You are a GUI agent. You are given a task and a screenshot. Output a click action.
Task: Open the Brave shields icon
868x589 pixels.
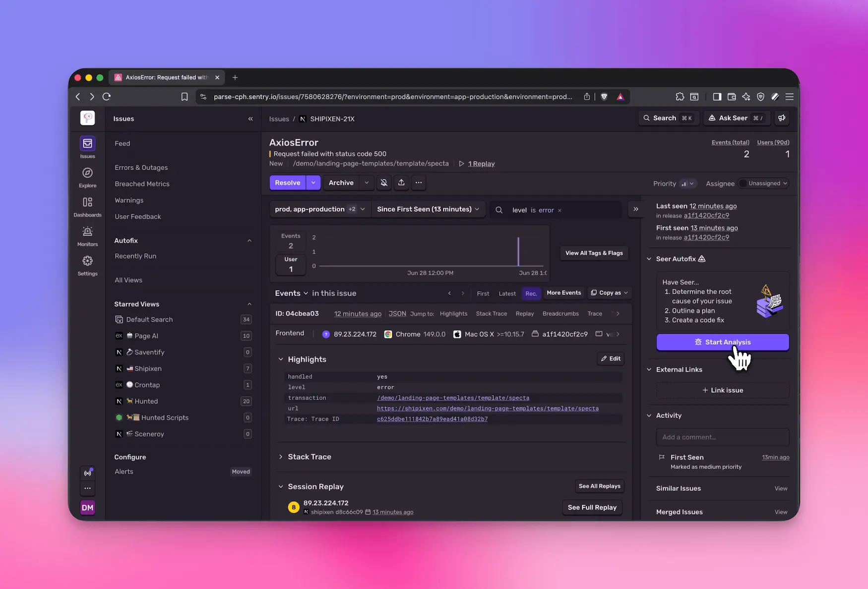coord(604,97)
